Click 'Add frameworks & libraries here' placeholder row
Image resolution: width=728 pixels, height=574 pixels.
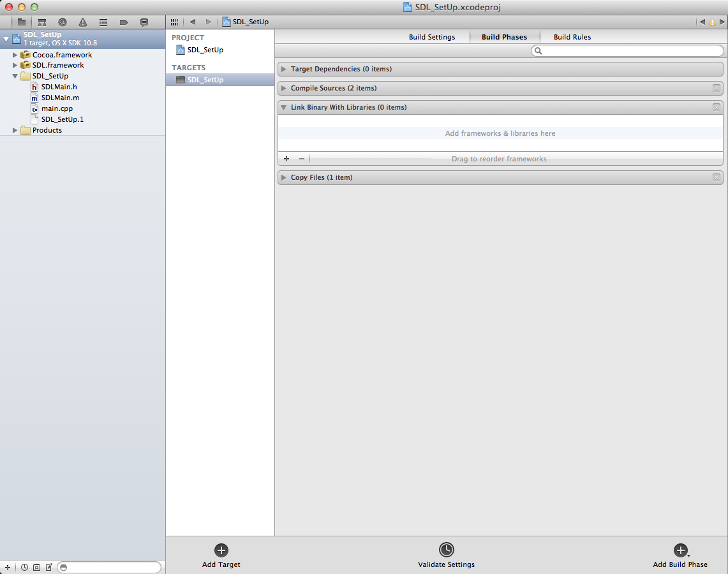click(x=500, y=133)
